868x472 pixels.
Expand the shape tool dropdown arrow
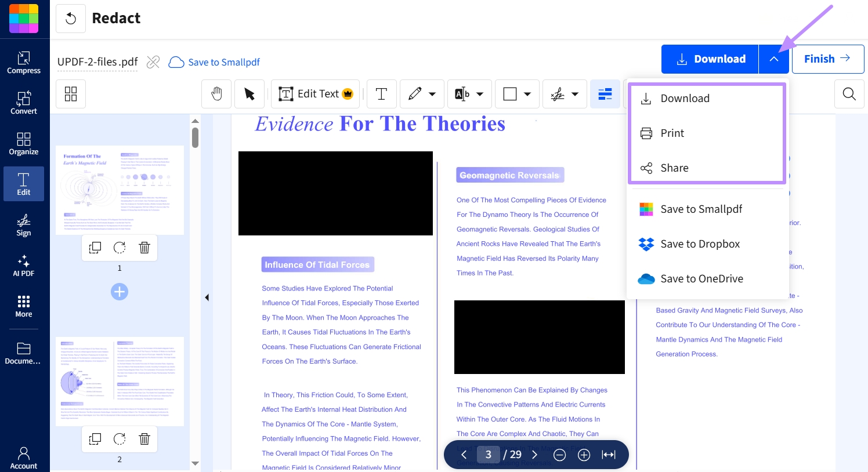click(x=527, y=93)
